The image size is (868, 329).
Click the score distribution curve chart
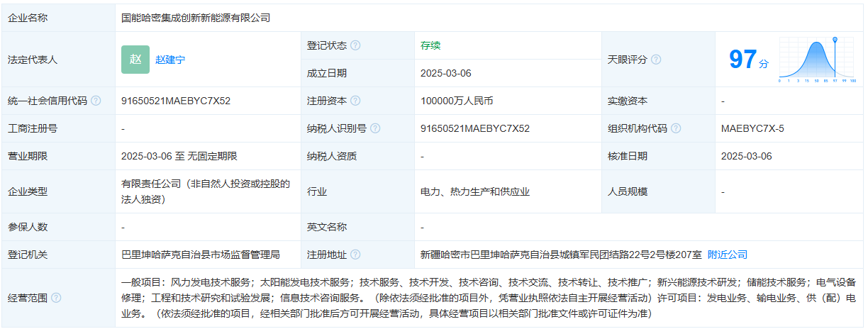point(817,60)
